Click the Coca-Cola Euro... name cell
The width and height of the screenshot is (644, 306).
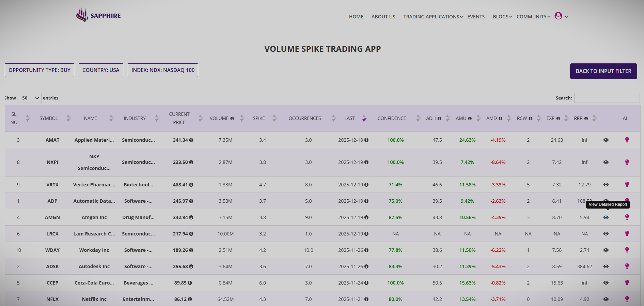pyautogui.click(x=94, y=283)
